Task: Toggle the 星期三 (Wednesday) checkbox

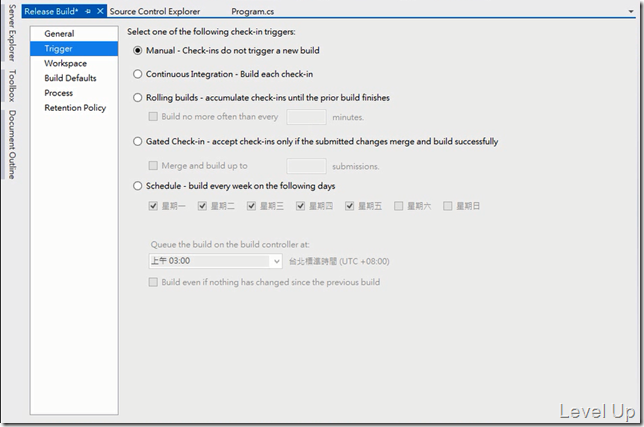Action: tap(251, 206)
